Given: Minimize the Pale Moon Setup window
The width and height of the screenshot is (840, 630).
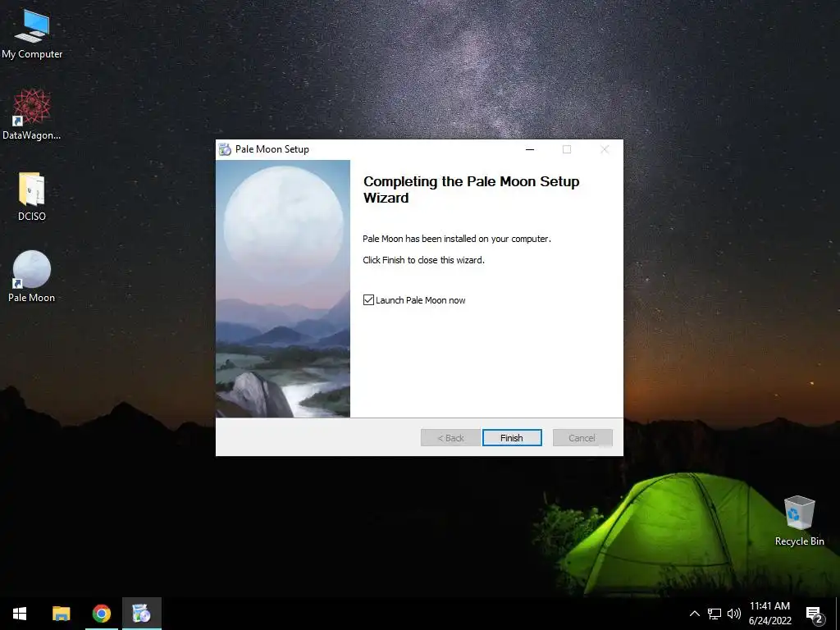Looking at the screenshot, I should click(x=530, y=149).
